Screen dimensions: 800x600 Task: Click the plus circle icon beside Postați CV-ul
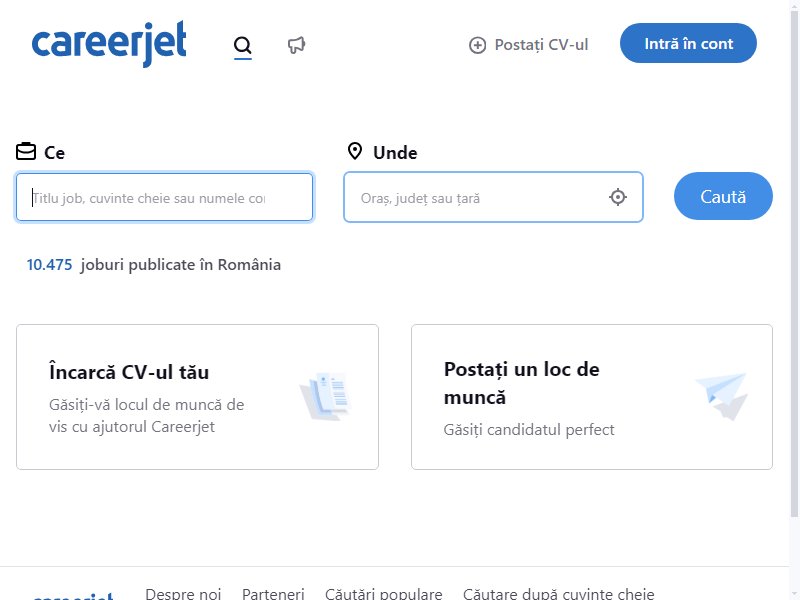(478, 45)
